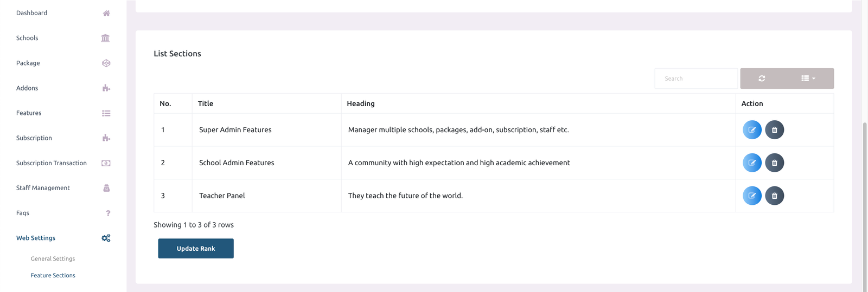Edit the Super Admin Features row
This screenshot has width=868, height=292.
pos(752,130)
